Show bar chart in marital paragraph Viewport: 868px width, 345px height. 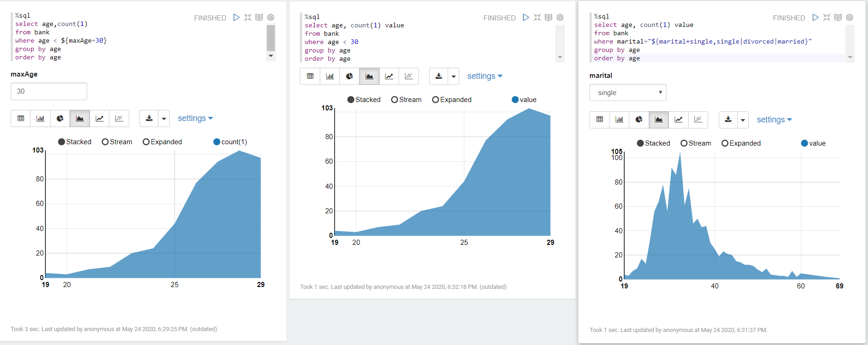[x=619, y=120]
